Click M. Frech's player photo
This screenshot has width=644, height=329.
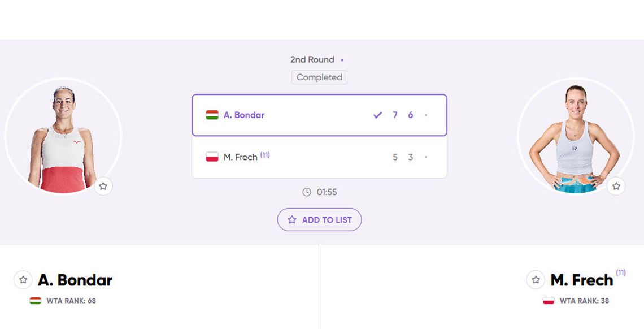point(575,138)
